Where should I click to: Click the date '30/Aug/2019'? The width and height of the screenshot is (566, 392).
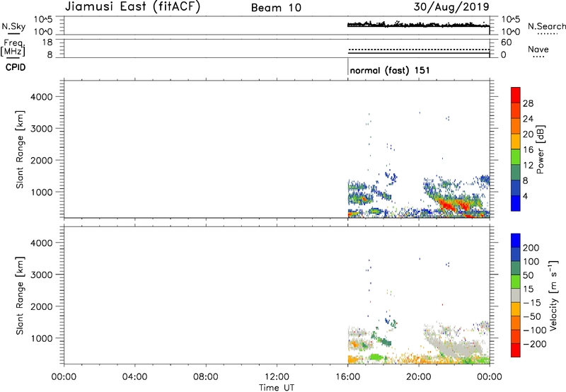tap(451, 6)
